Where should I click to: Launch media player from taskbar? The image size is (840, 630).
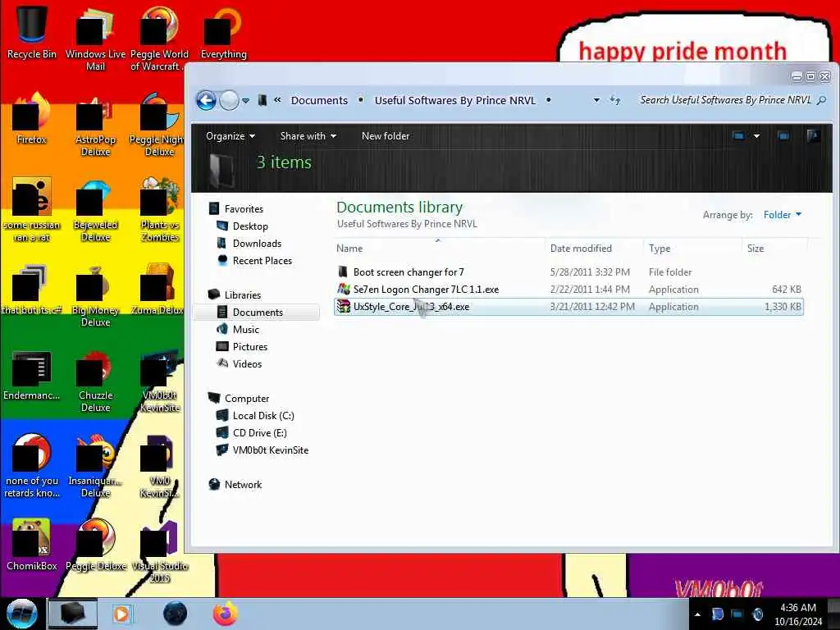point(121,614)
